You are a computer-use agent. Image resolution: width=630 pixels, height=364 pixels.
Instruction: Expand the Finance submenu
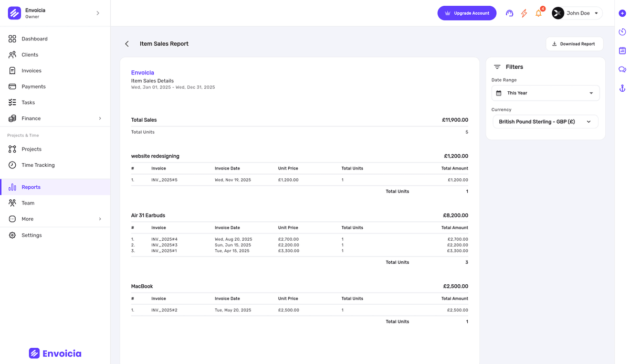coord(100,119)
